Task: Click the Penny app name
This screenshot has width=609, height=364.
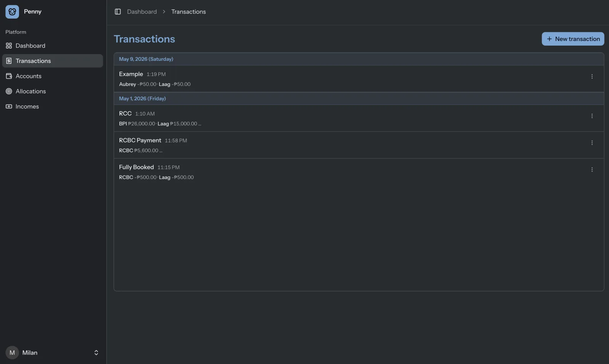Action: point(33,11)
